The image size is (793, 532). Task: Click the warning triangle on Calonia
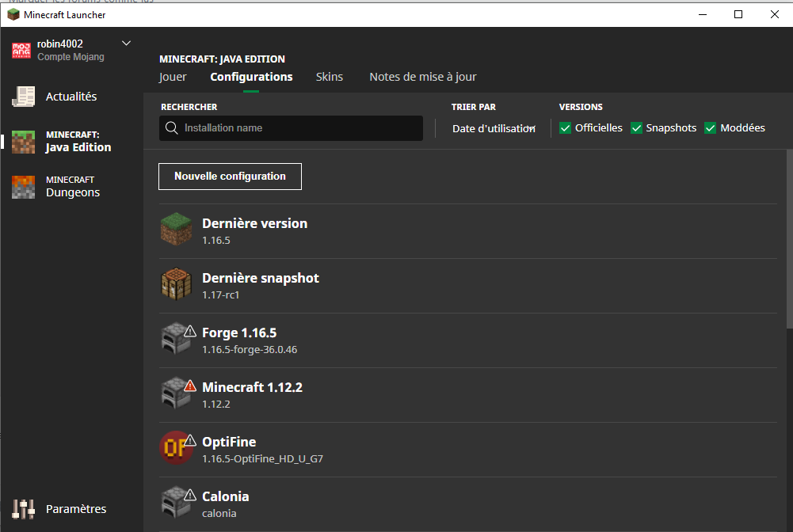[190, 495]
